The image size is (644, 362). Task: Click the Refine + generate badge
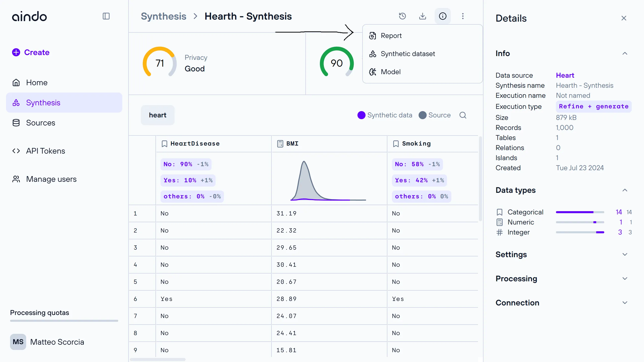coord(594,107)
